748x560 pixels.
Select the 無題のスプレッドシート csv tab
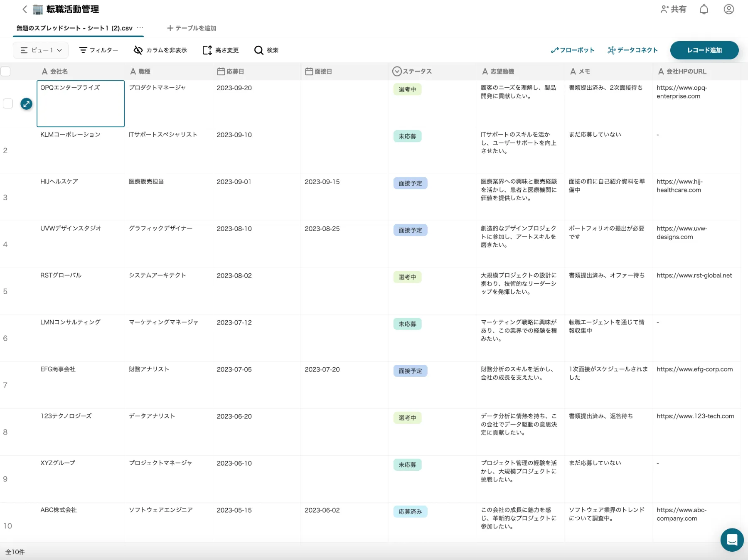coord(74,28)
